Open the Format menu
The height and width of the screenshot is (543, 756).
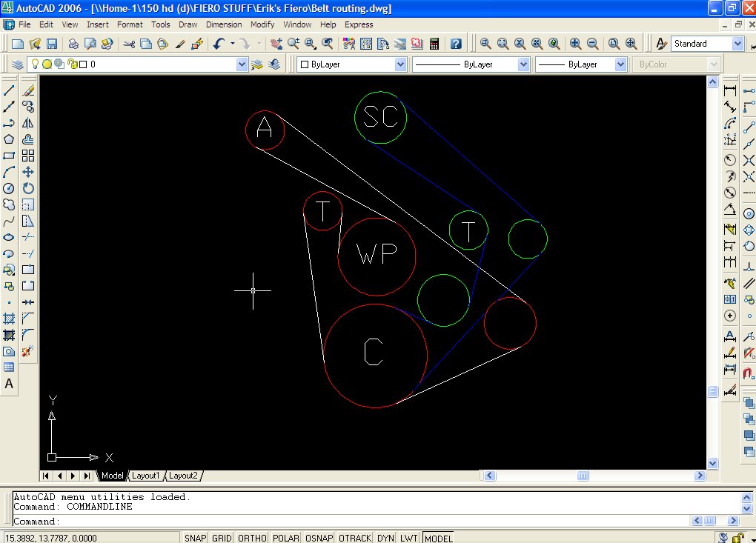(130, 24)
